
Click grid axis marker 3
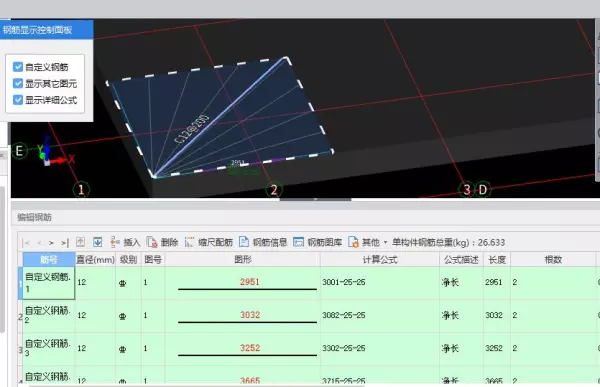467,189
